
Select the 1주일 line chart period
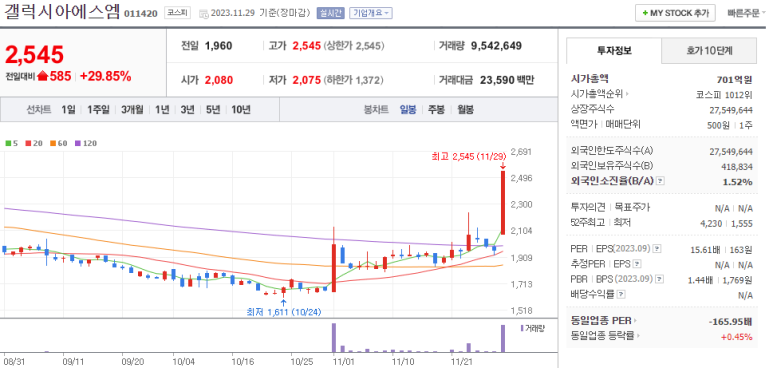98,110
